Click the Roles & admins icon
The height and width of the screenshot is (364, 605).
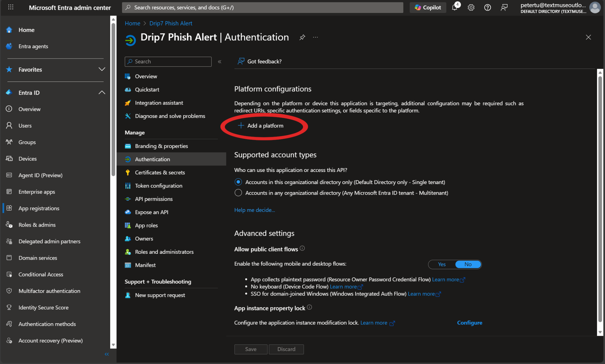click(x=9, y=225)
